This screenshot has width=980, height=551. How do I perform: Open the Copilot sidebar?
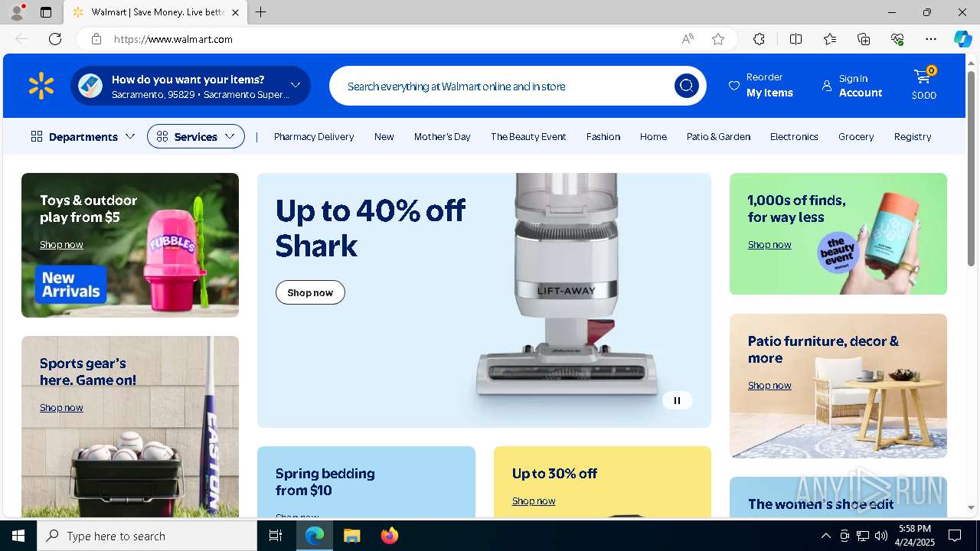[x=962, y=39]
